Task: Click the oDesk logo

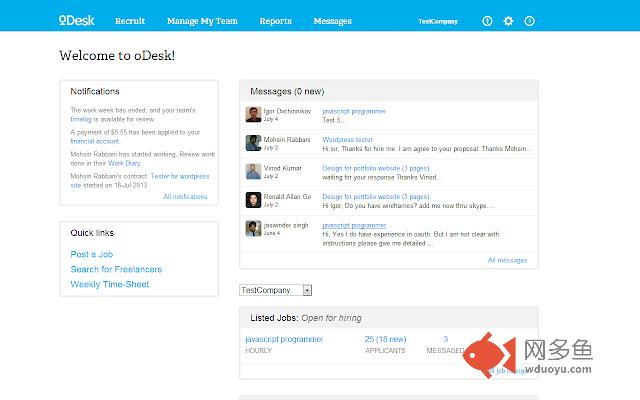Action: 76,20
